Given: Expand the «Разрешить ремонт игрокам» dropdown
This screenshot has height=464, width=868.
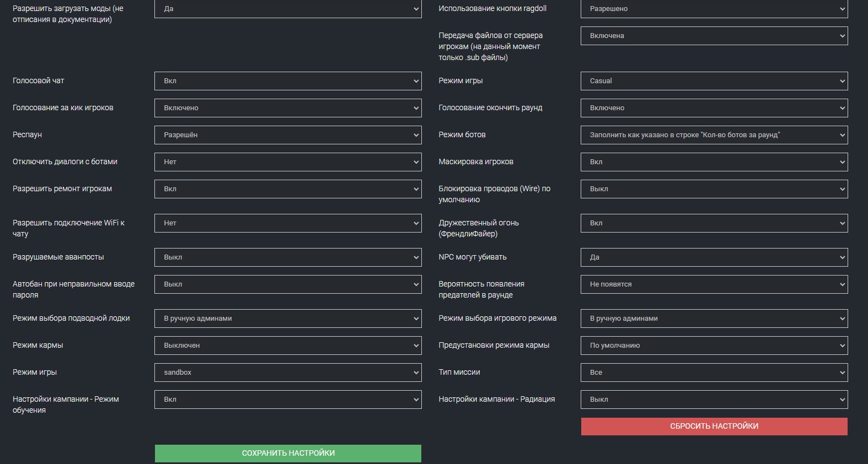Looking at the screenshot, I should point(288,189).
